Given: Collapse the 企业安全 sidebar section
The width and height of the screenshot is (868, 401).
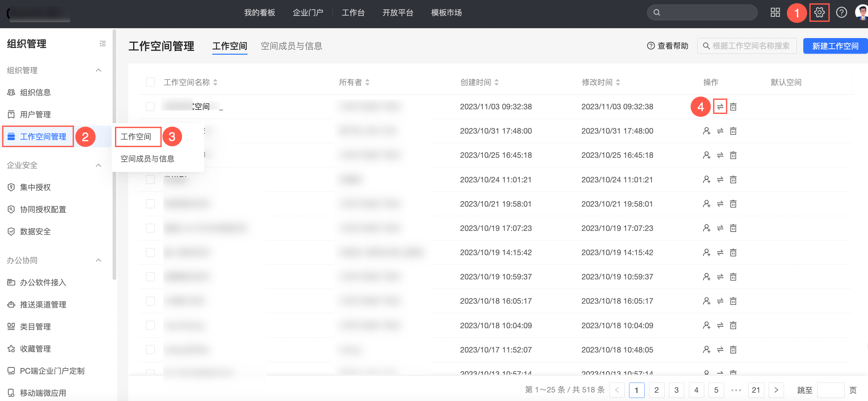Looking at the screenshot, I should (x=98, y=165).
